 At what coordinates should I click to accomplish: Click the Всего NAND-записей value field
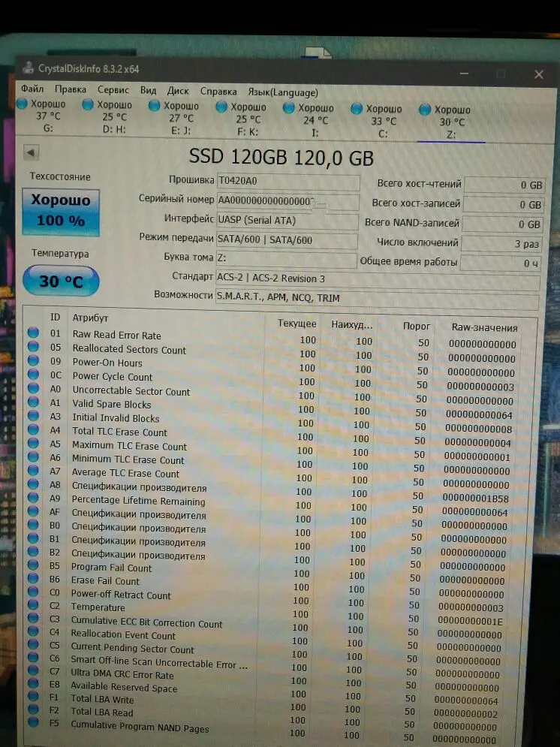pos(502,224)
